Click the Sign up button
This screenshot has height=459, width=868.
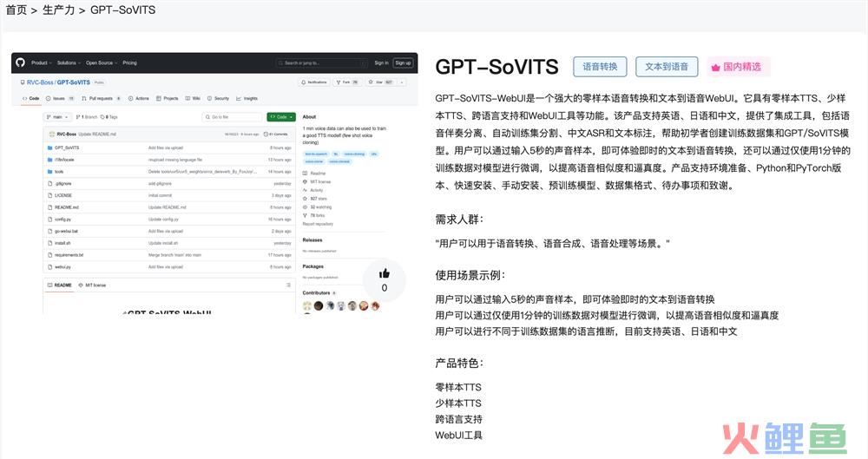[403, 63]
